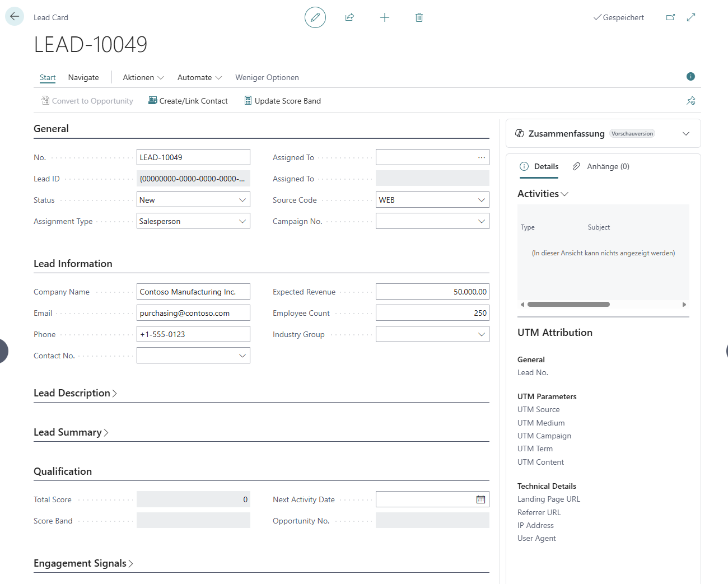Click the back arrow button
Viewport: 728px width, 584px height.
[15, 17]
